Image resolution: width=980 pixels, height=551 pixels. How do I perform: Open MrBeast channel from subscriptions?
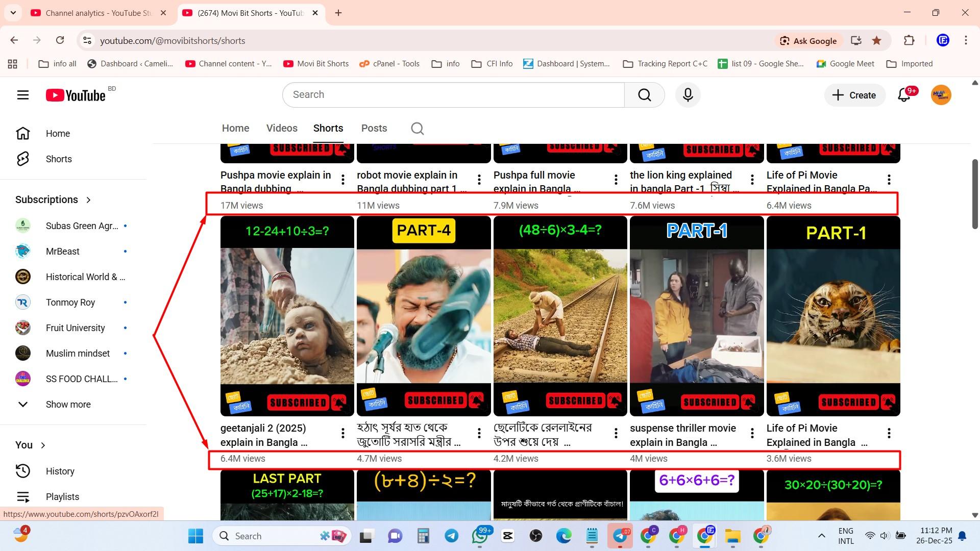coord(62,252)
